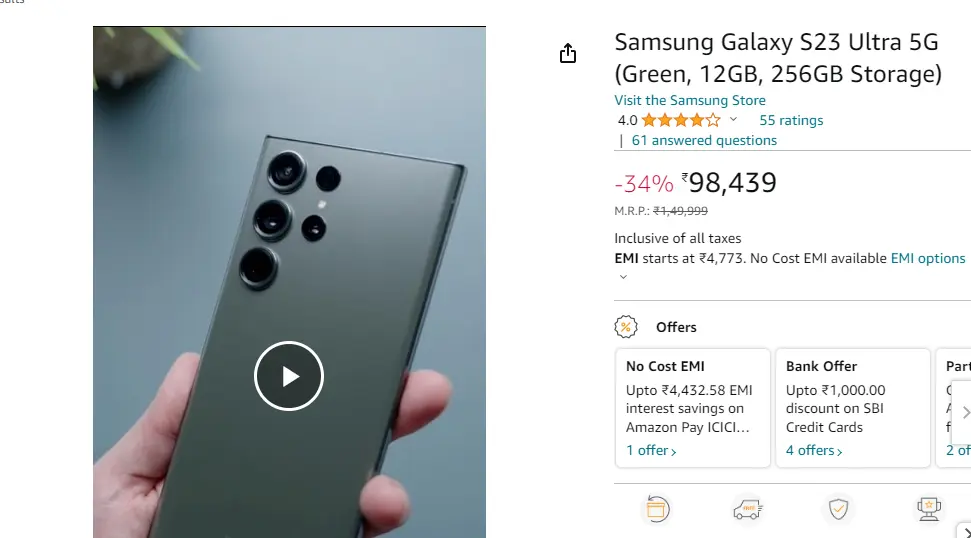
Task: Click the Offers percent badge icon
Action: point(626,327)
